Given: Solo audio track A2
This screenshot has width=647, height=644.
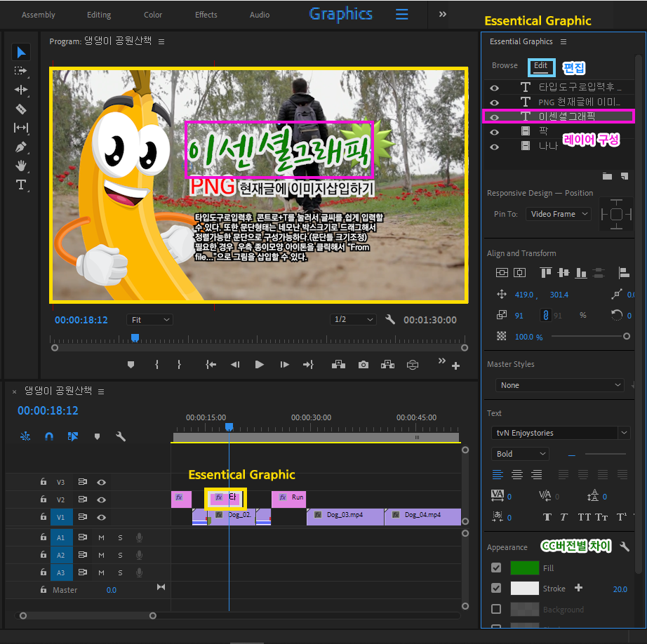Looking at the screenshot, I should 120,556.
